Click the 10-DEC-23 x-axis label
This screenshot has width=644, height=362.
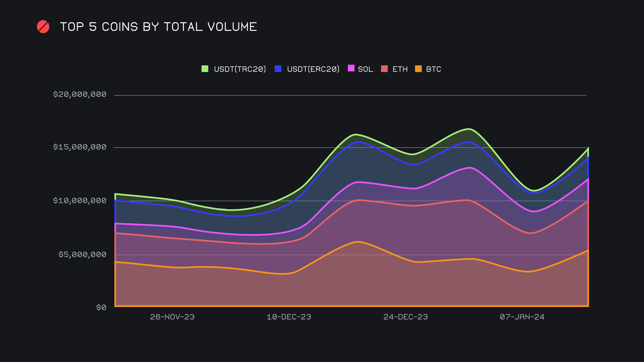[289, 317]
